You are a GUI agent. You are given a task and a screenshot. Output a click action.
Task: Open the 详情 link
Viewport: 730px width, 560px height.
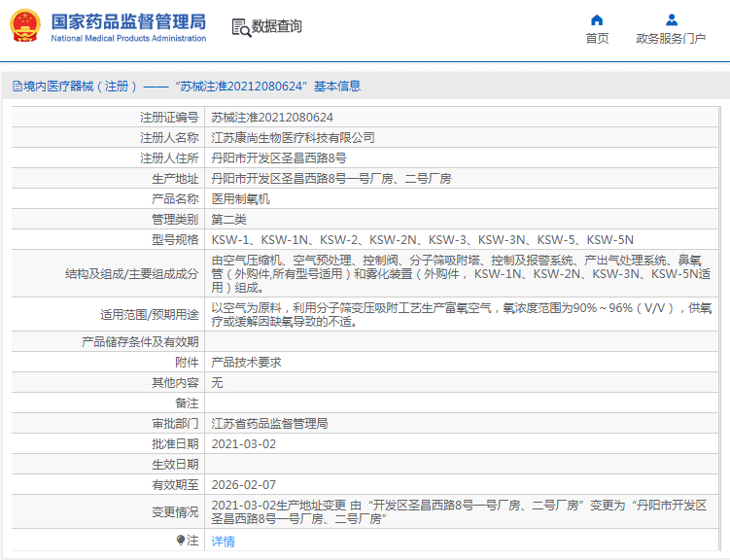(223, 541)
